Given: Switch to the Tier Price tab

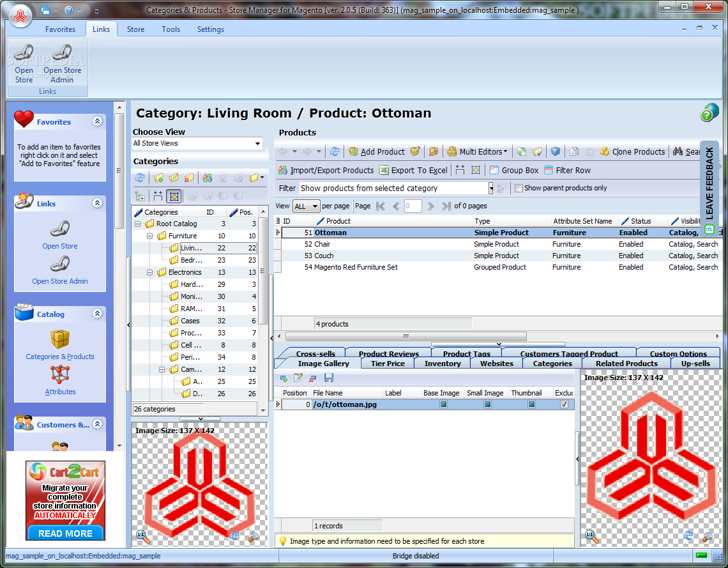Looking at the screenshot, I should [x=388, y=364].
